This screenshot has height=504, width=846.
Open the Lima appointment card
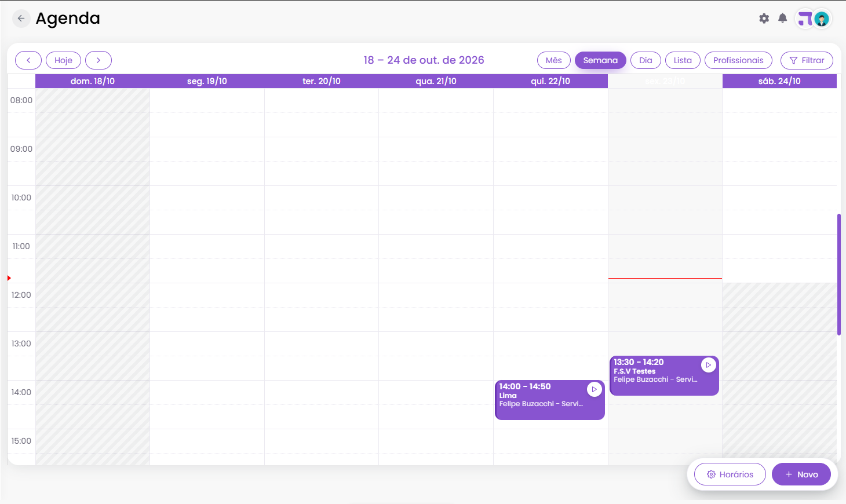(550, 400)
